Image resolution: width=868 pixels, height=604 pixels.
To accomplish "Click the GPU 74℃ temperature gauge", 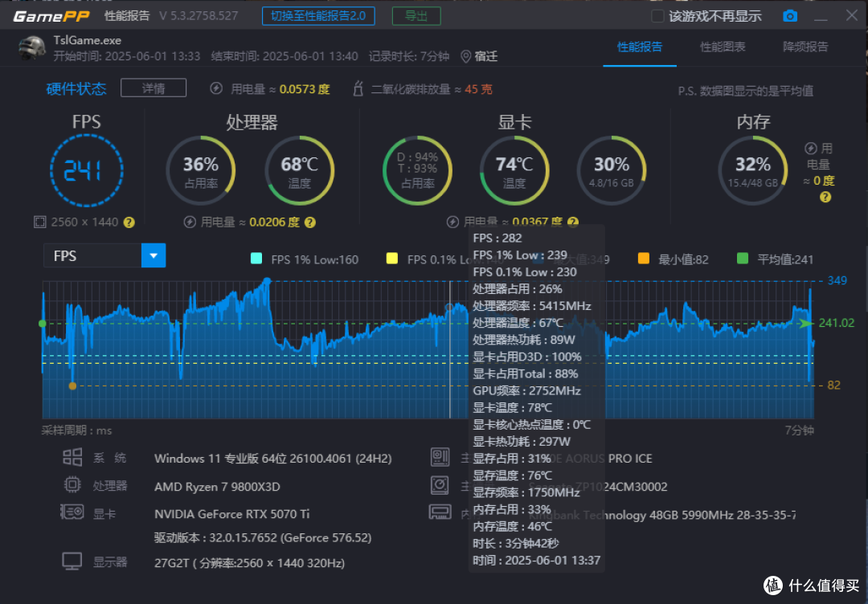I will tap(514, 170).
